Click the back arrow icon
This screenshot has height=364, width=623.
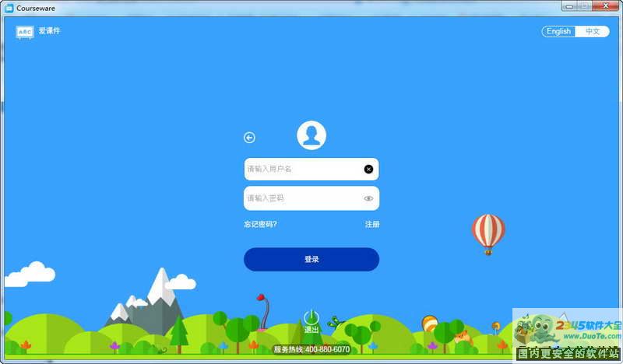249,138
